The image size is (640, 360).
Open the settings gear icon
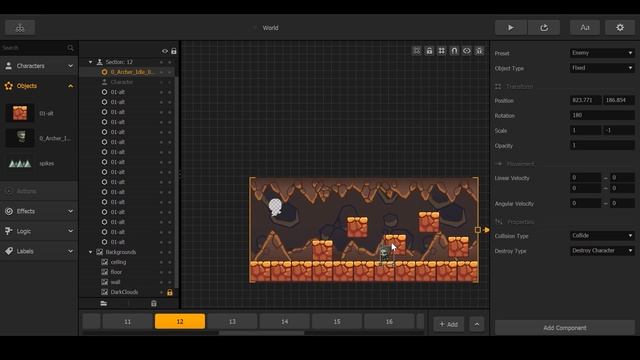click(620, 28)
